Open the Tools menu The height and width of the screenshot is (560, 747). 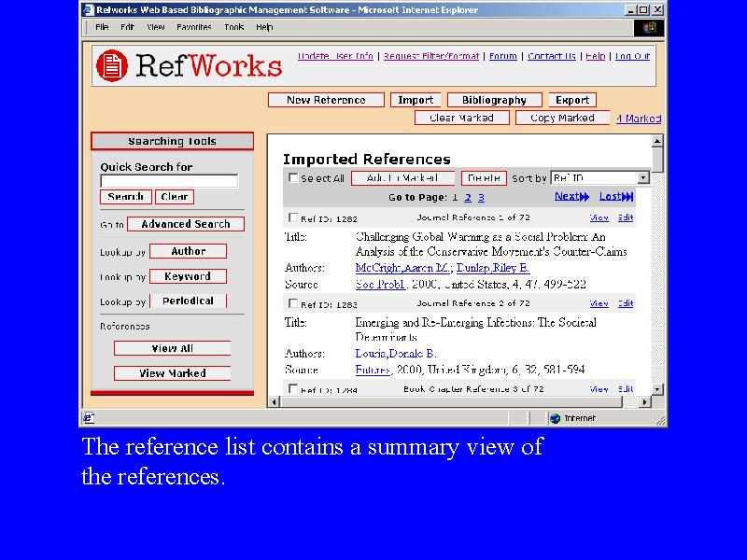234,27
